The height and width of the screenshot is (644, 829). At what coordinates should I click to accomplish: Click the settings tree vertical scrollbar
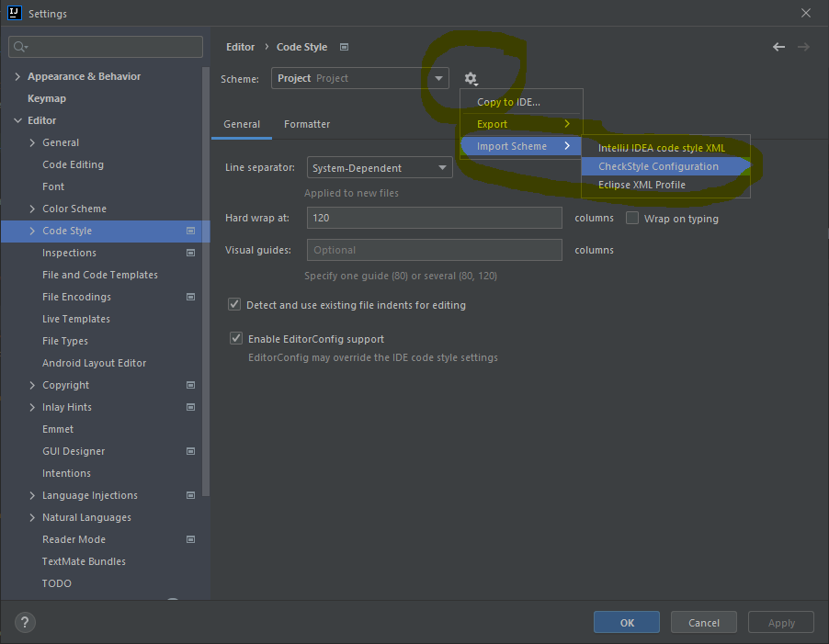click(x=206, y=282)
